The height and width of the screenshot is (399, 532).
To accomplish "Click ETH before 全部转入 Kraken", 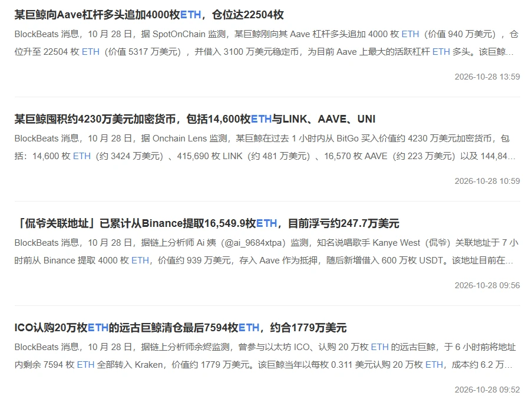I will [86, 364].
